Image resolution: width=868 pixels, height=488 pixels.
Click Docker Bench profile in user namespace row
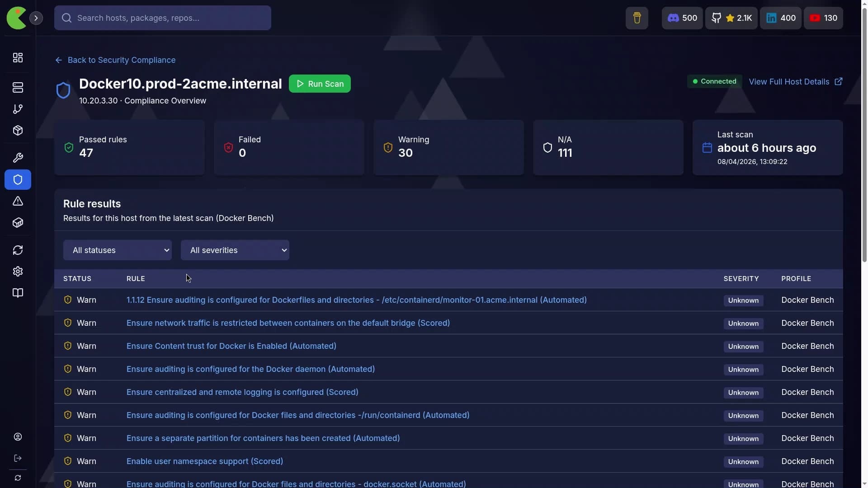pos(807,461)
